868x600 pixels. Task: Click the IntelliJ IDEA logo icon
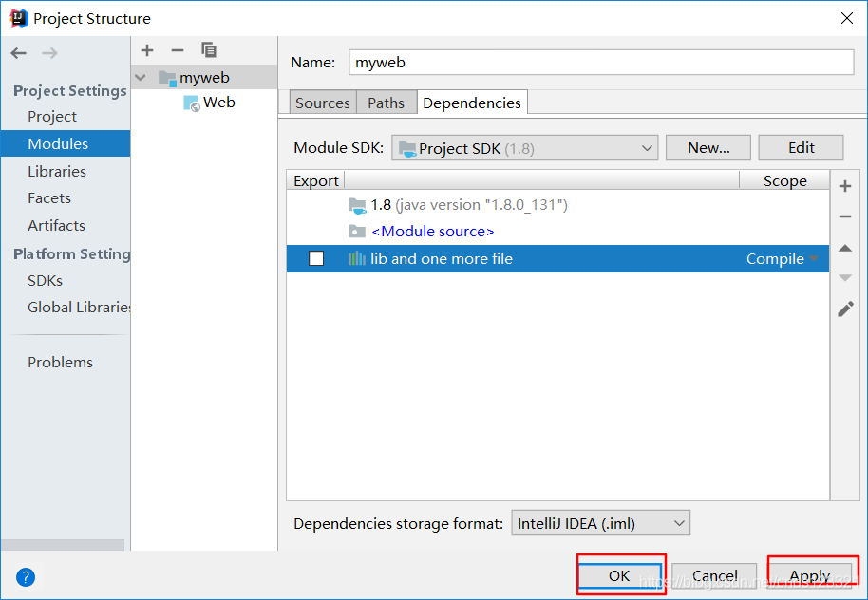[x=19, y=18]
